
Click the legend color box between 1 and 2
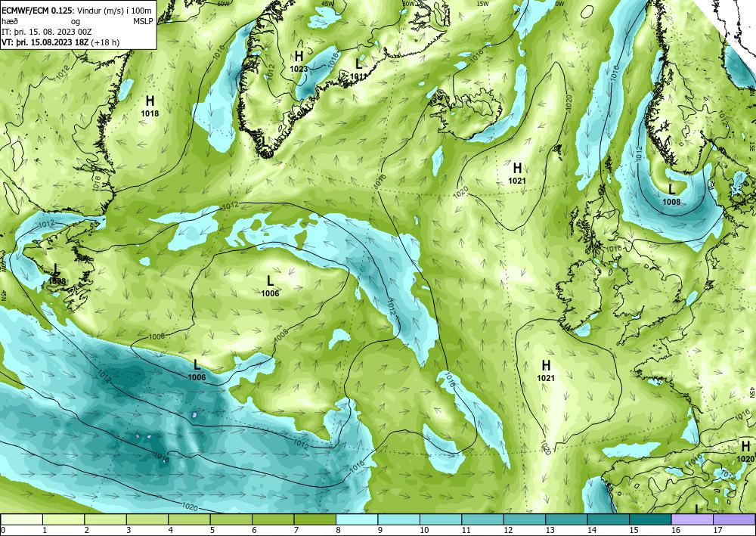[x=64, y=519]
